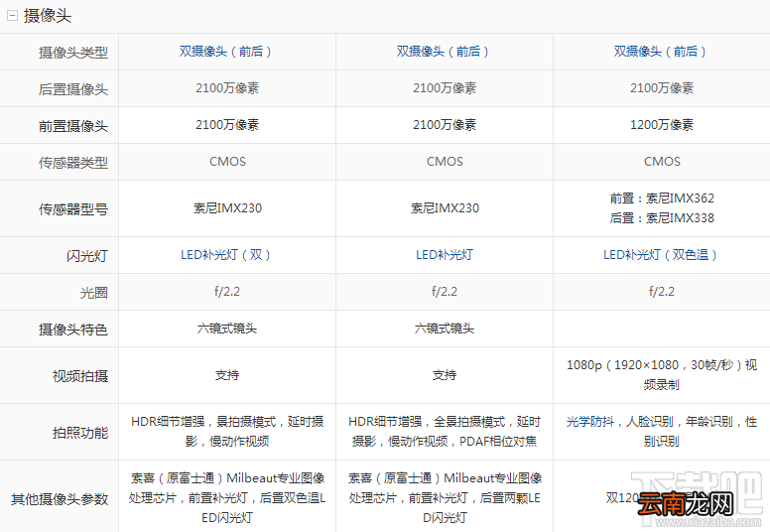
Task: Select the 光圈 row label
Action: 94,293
